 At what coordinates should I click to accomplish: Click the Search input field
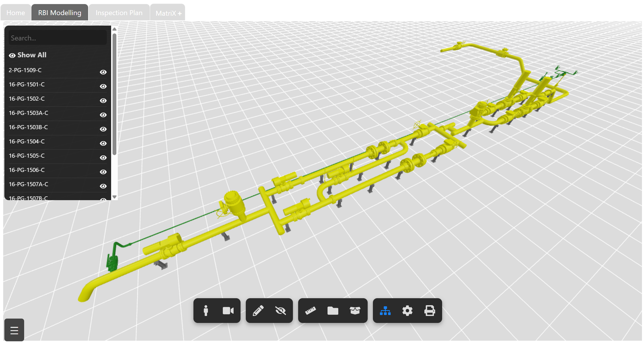[58, 38]
